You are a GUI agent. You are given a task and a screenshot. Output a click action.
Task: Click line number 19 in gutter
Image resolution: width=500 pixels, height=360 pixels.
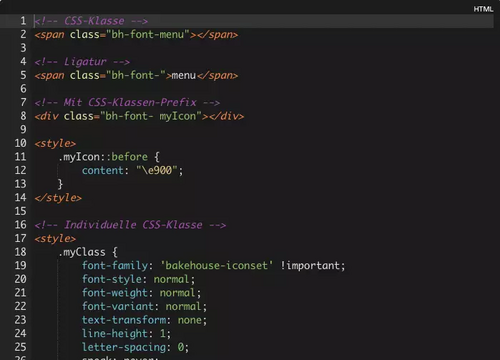(x=20, y=266)
